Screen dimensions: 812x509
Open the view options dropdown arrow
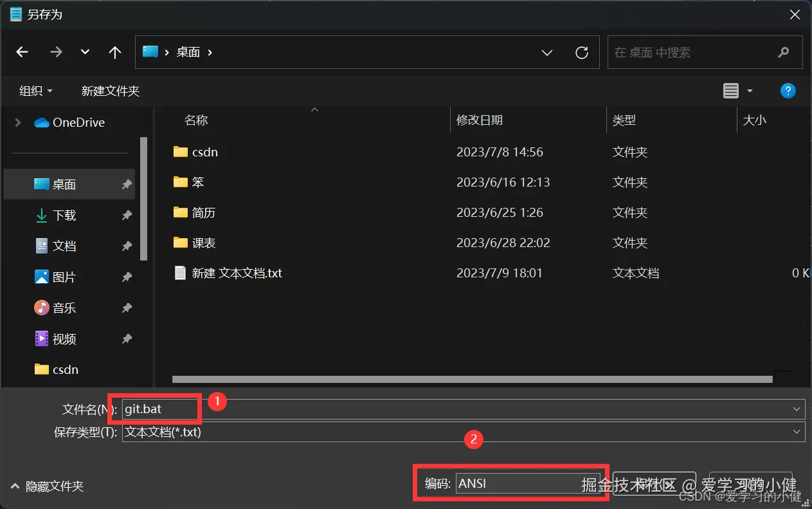point(750,91)
